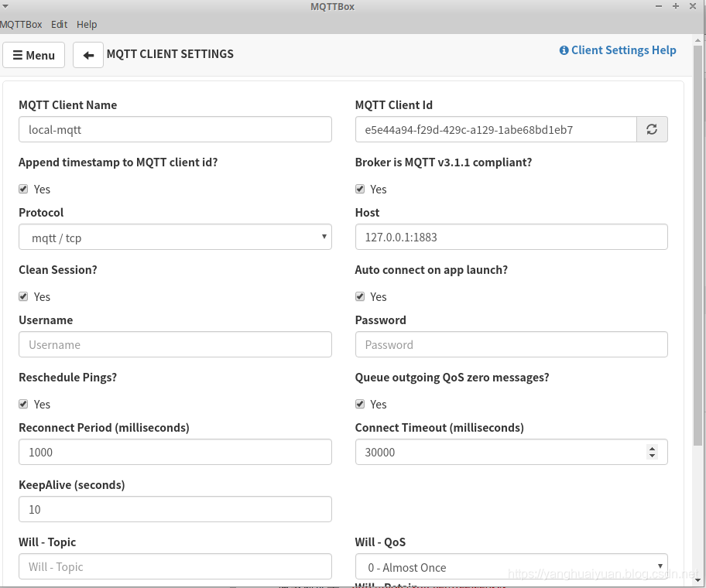The image size is (706, 588).
Task: Focus the Password input field
Action: 512,344
